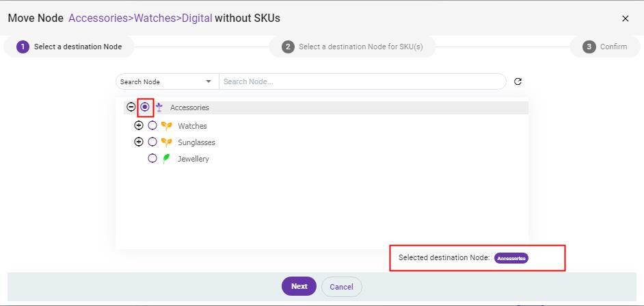Click the Accessories>Watches>Digital path link
644x306 pixels.
[140, 18]
